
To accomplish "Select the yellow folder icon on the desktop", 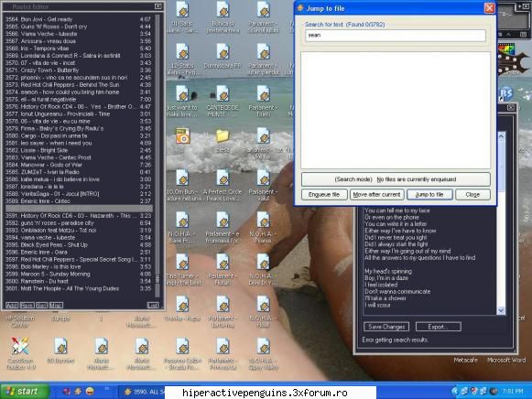I will [223, 136].
